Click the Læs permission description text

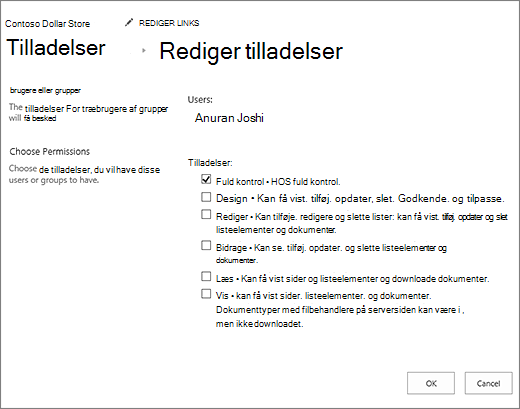(x=352, y=279)
